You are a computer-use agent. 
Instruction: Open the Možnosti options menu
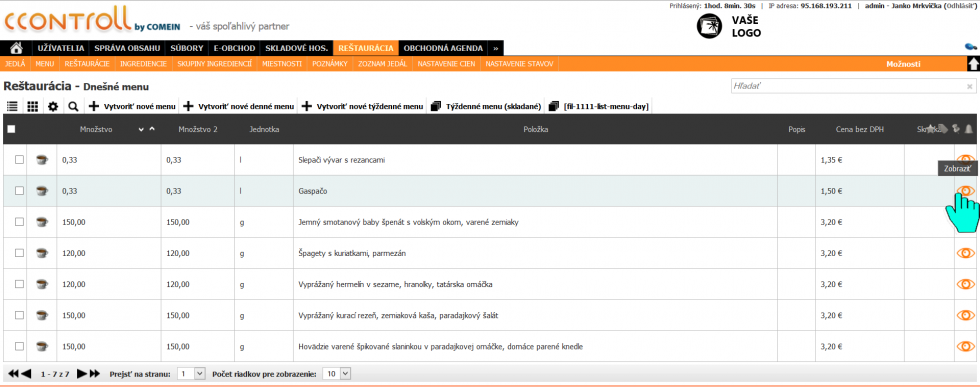pos(903,64)
